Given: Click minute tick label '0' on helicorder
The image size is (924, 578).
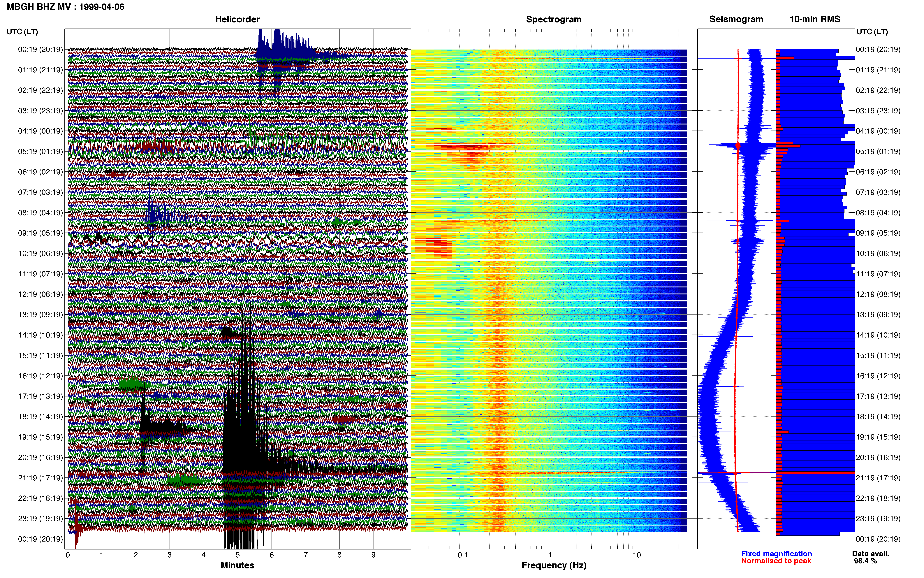Looking at the screenshot, I should tap(68, 555).
